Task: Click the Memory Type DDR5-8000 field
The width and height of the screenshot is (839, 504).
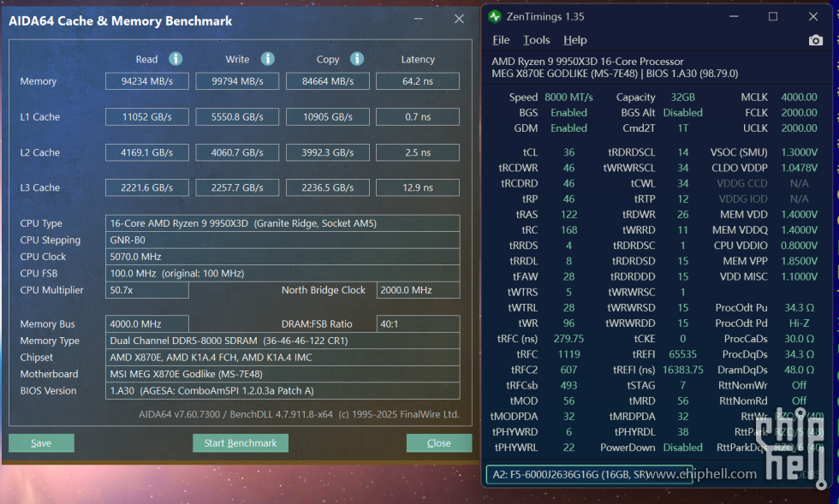Action: coord(283,341)
